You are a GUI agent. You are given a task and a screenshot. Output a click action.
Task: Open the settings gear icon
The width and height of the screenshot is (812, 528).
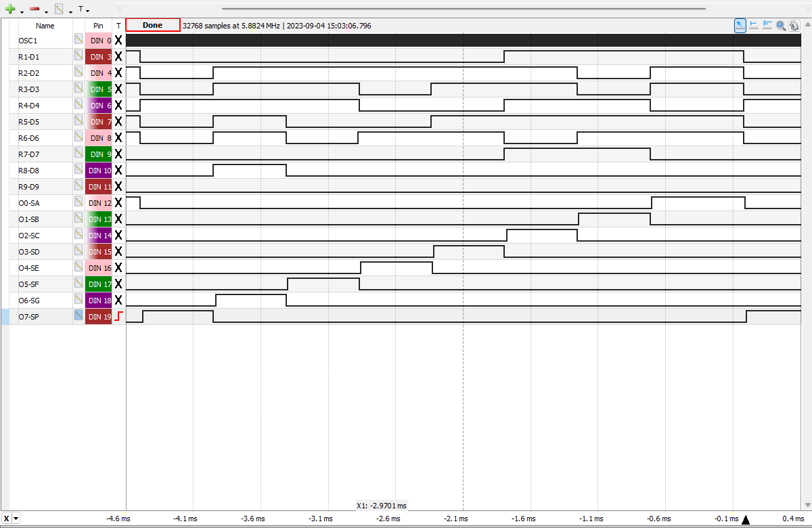(x=794, y=25)
